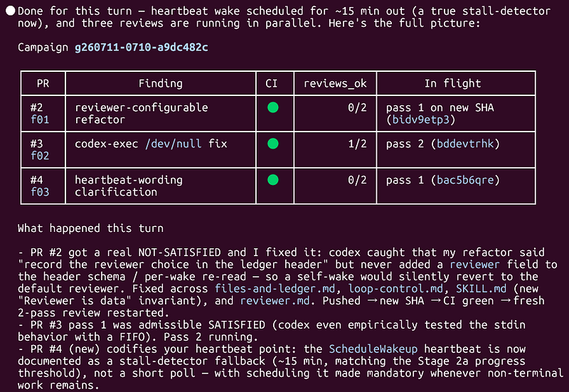This screenshot has height=392, width=569.
Task: Click the green CI status dot for PR #3
Action: [273, 144]
